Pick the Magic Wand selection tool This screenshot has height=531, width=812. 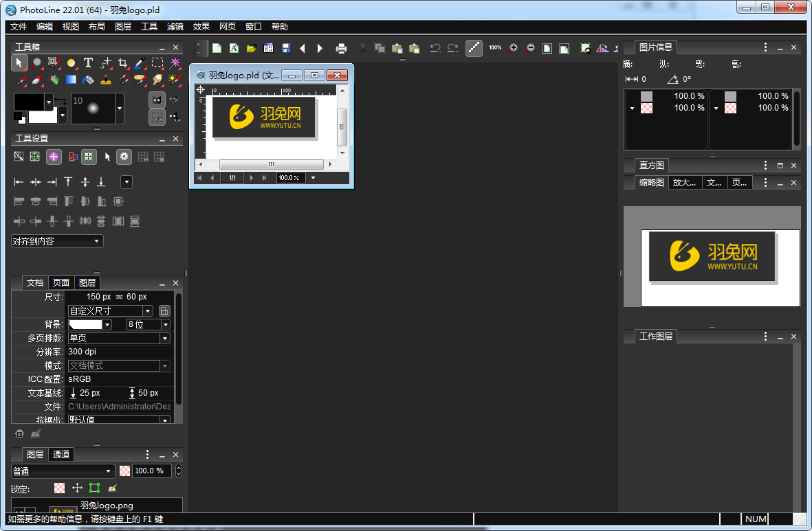[175, 63]
